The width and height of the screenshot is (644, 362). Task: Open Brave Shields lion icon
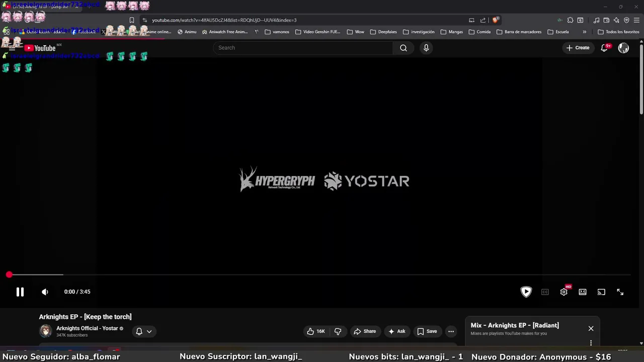(x=495, y=20)
